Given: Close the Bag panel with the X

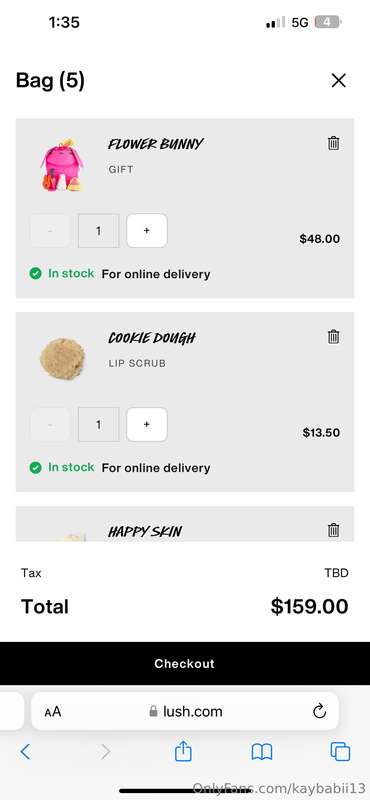Looking at the screenshot, I should 338,81.
